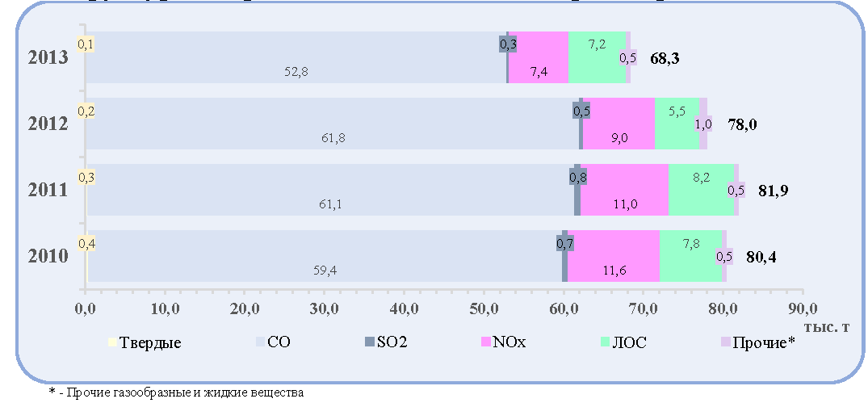Click the 2013 total label 68,3
This screenshot has width=868, height=407.
(666, 59)
